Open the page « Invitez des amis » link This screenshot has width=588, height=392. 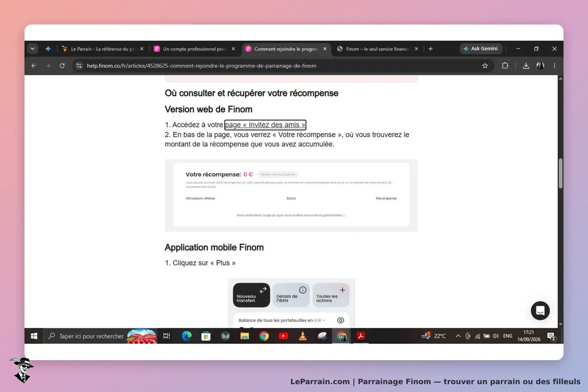pos(265,125)
